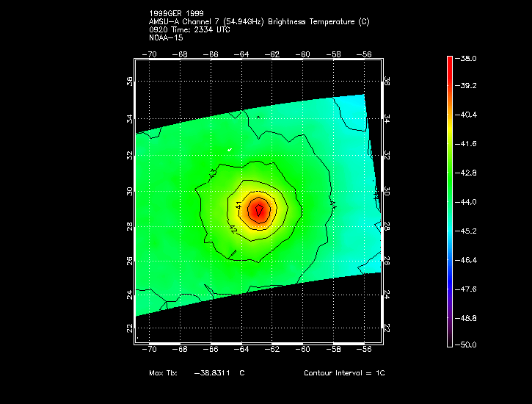Viewport: 532px width, 404px height.
Task: Click the 22 latitude label on the left axis
Action: click(x=129, y=328)
